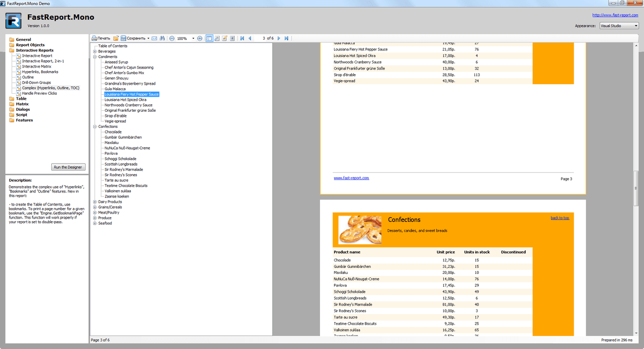This screenshot has height=349, width=644.
Task: Click the Run the Designer button
Action: coord(68,167)
